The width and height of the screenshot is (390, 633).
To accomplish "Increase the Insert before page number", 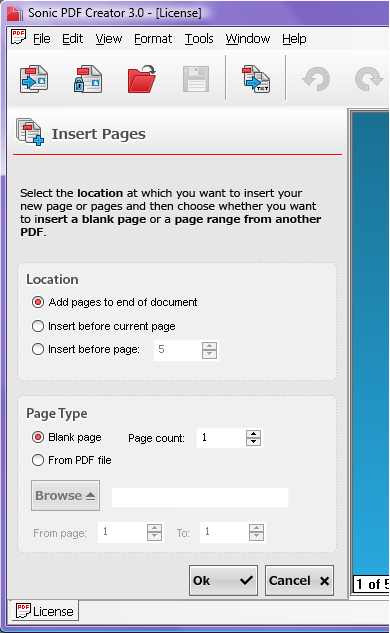I will [210, 346].
